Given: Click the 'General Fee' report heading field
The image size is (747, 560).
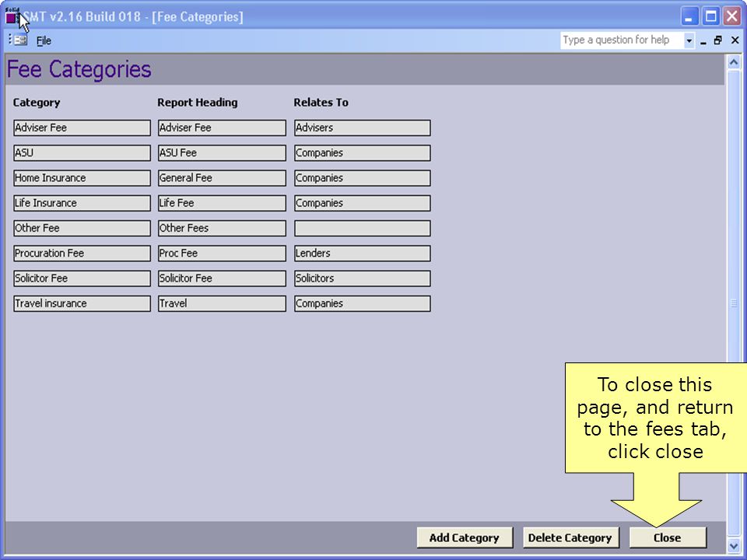Looking at the screenshot, I should point(222,178).
